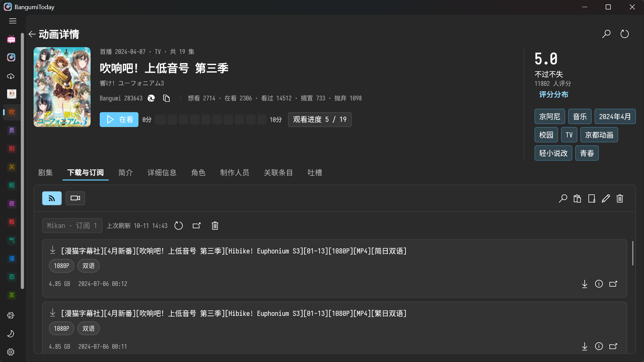Click the search icon in the page header
This screenshot has width=644, height=362.
[x=606, y=34]
